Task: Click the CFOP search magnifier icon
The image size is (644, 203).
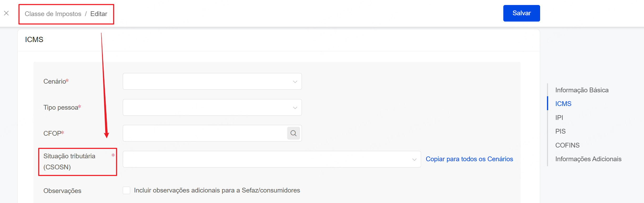Action: click(293, 133)
